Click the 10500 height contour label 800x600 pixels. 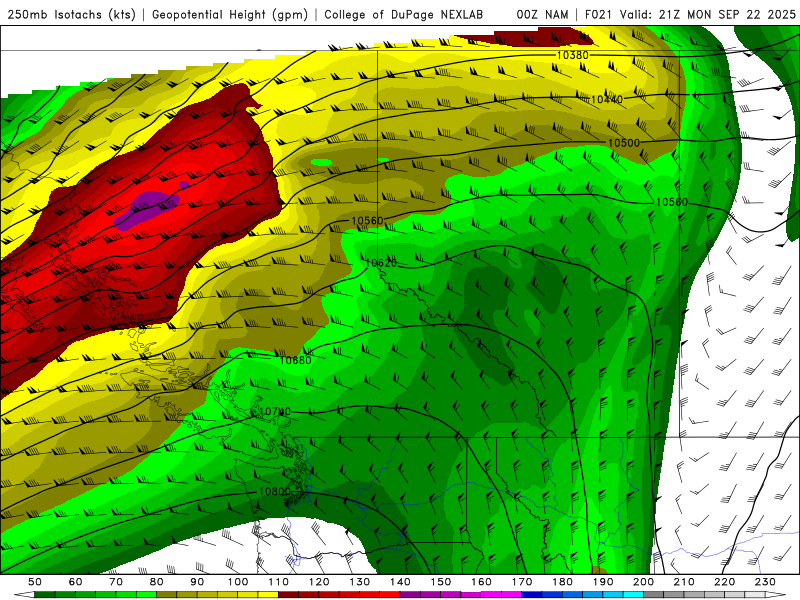click(623, 143)
